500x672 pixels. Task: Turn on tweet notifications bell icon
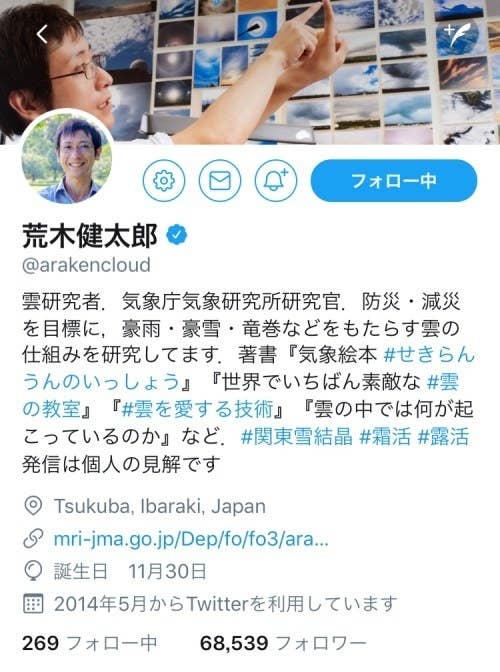point(276,180)
